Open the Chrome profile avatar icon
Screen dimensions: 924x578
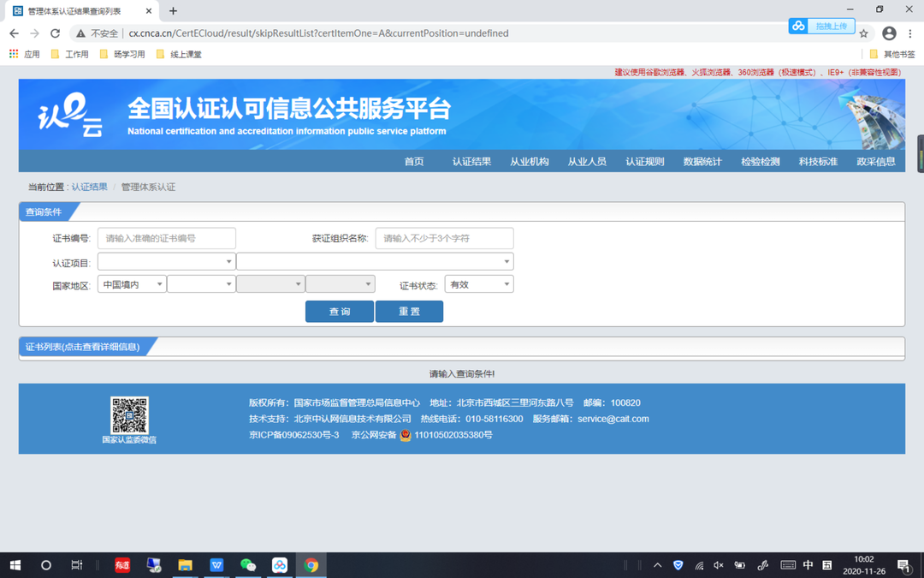point(889,33)
